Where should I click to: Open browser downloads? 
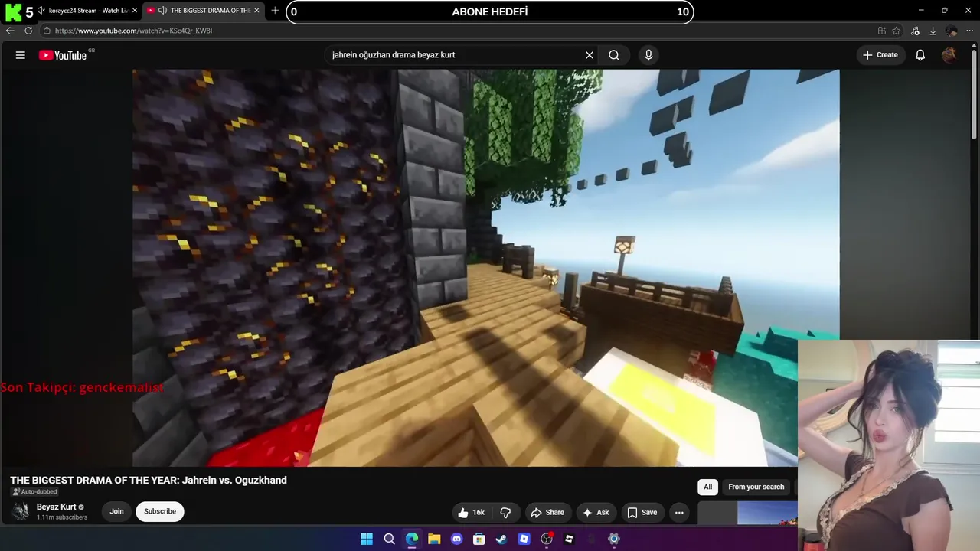pyautogui.click(x=933, y=31)
